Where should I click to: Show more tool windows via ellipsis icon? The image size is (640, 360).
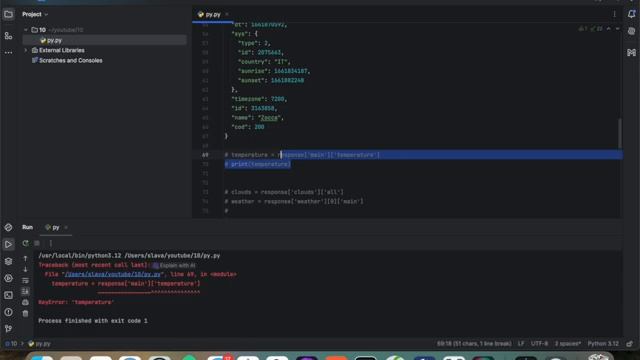click(x=8, y=53)
